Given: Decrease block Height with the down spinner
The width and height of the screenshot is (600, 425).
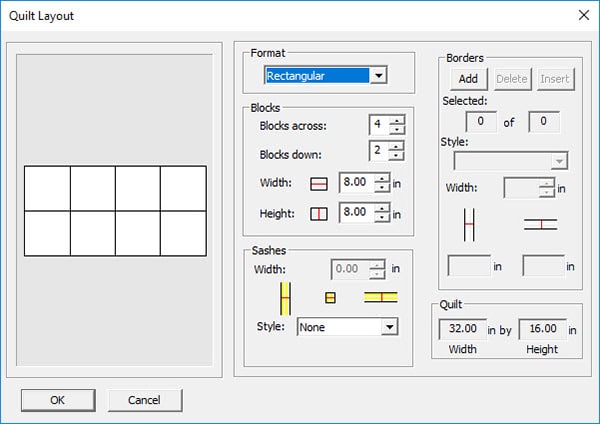Looking at the screenshot, I should 382,217.
